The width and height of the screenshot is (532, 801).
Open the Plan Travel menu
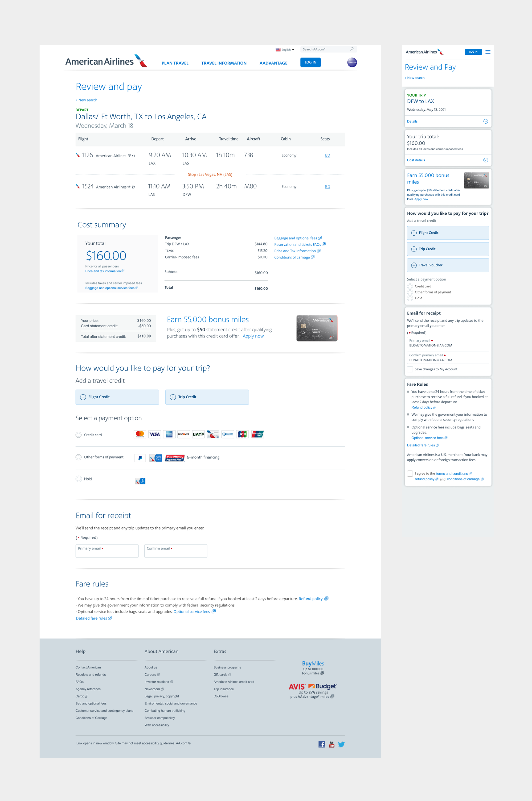(175, 63)
